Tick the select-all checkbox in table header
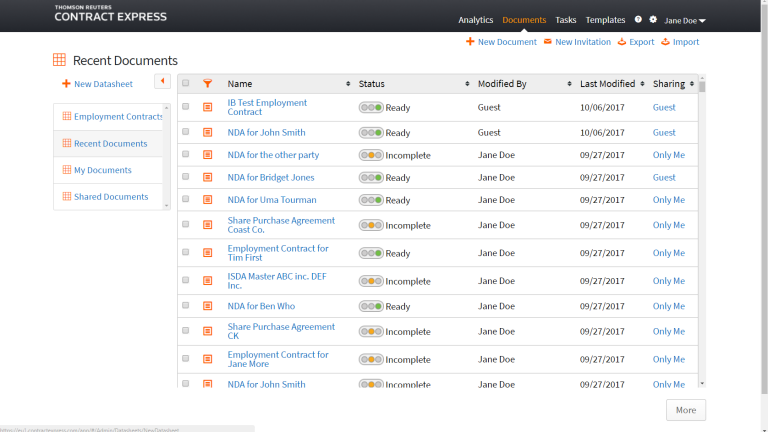Viewport: 768px width, 432px height. (x=186, y=84)
